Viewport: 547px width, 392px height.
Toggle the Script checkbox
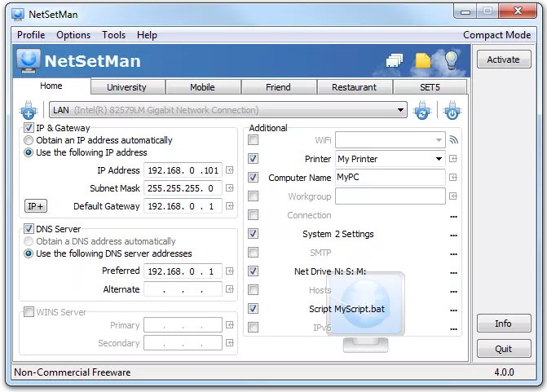coord(254,308)
